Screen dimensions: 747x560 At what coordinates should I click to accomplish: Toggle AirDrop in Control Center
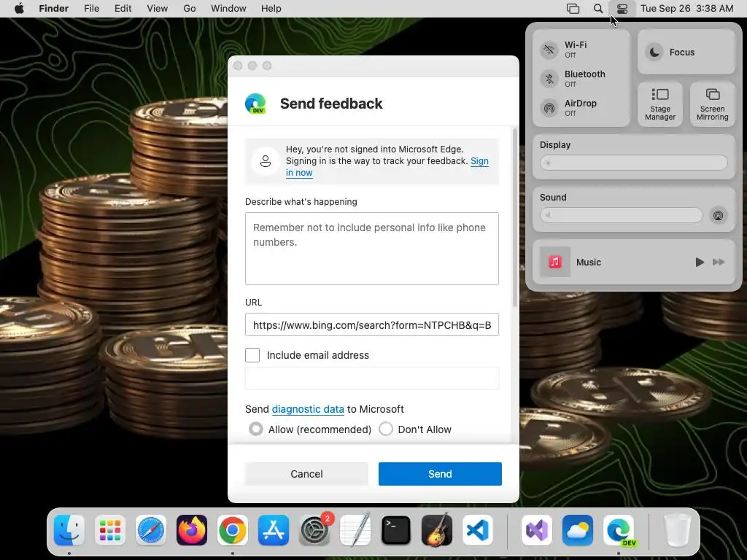(549, 108)
